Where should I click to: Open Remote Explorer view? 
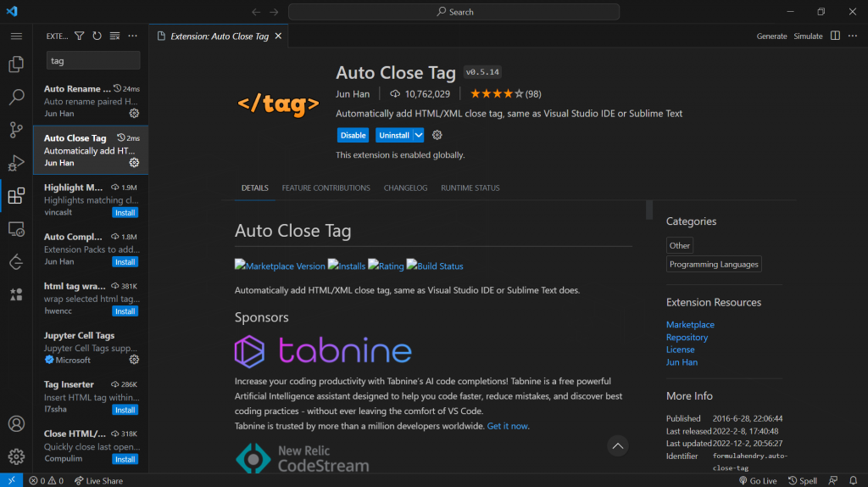[16, 229]
